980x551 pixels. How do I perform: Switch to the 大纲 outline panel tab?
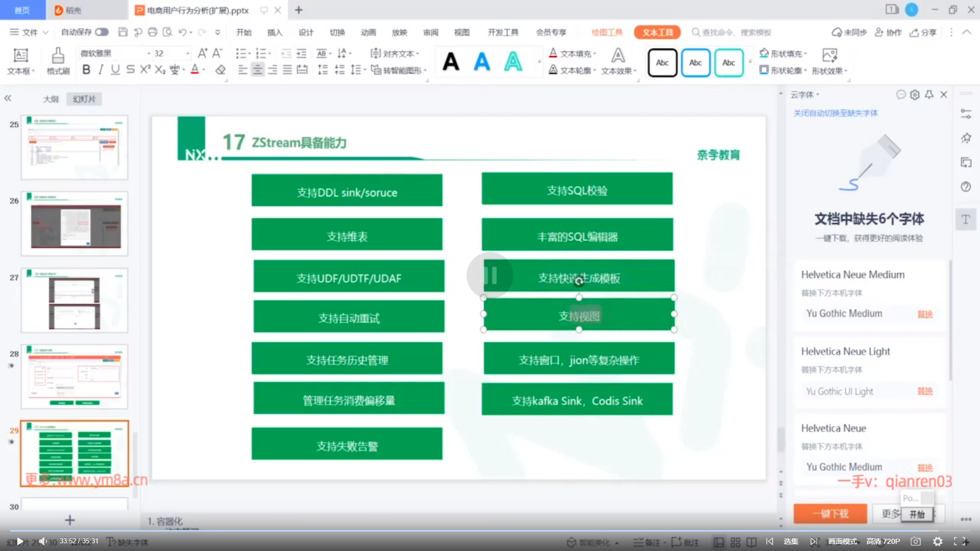click(x=51, y=99)
